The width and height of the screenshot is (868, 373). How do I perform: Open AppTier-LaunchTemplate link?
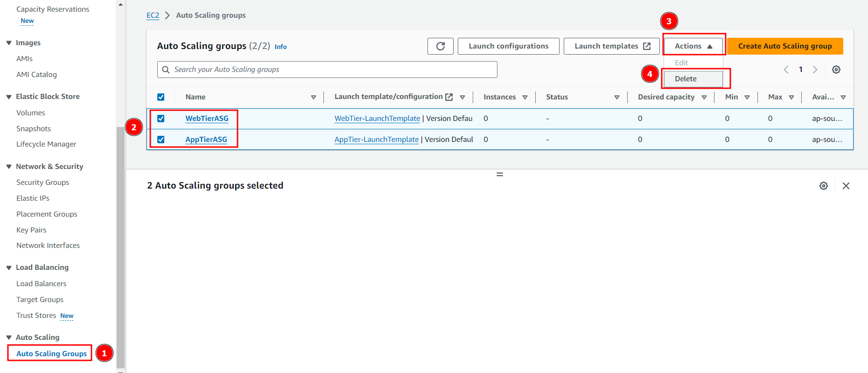click(377, 140)
